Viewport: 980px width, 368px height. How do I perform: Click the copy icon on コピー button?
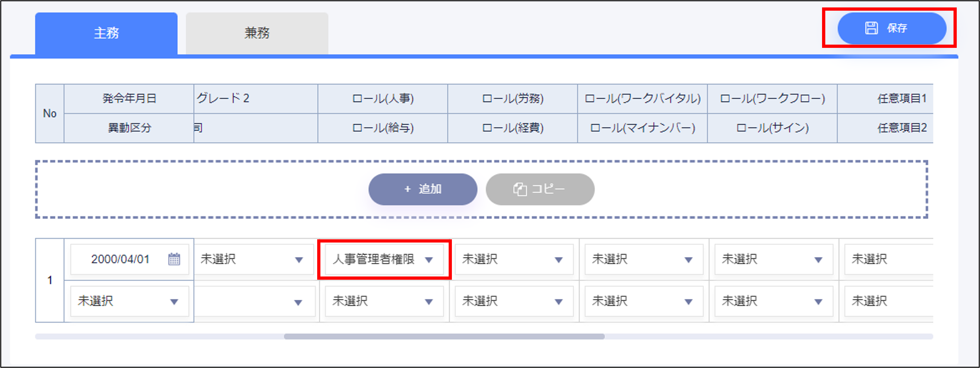[x=520, y=189]
